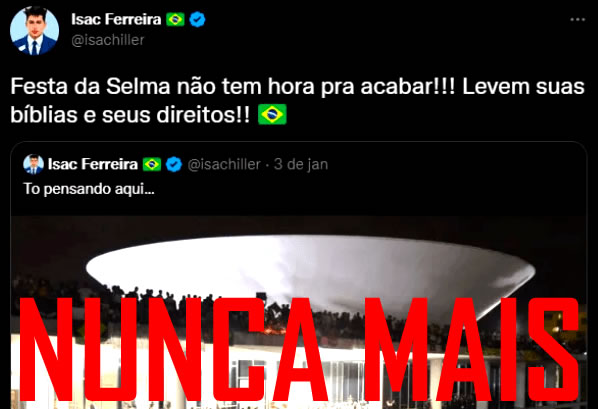598x409 pixels.
Task: Click Brazil flag in quoted tweet header
Action: click(152, 164)
